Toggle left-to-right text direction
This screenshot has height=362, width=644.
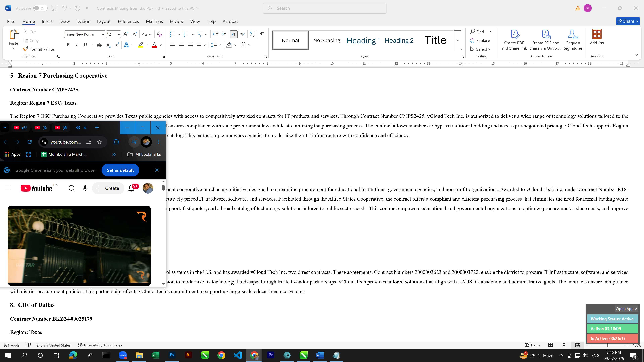tap(233, 34)
